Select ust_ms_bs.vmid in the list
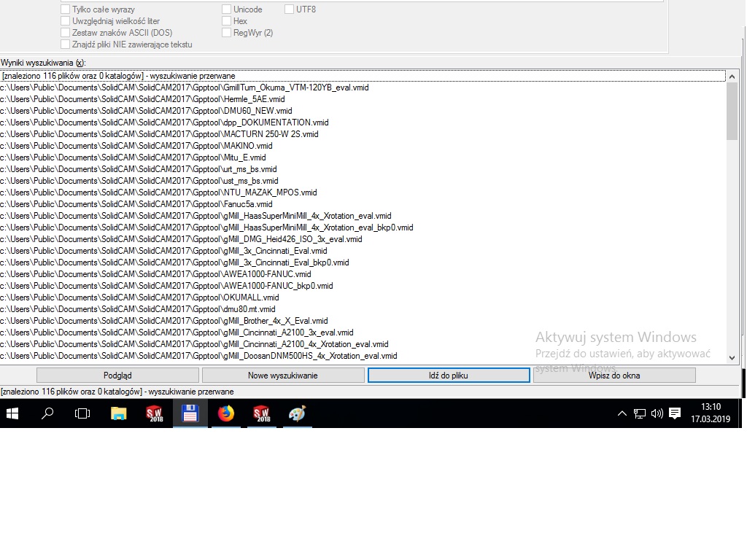Viewport: 747px width, 560px height. [363, 181]
